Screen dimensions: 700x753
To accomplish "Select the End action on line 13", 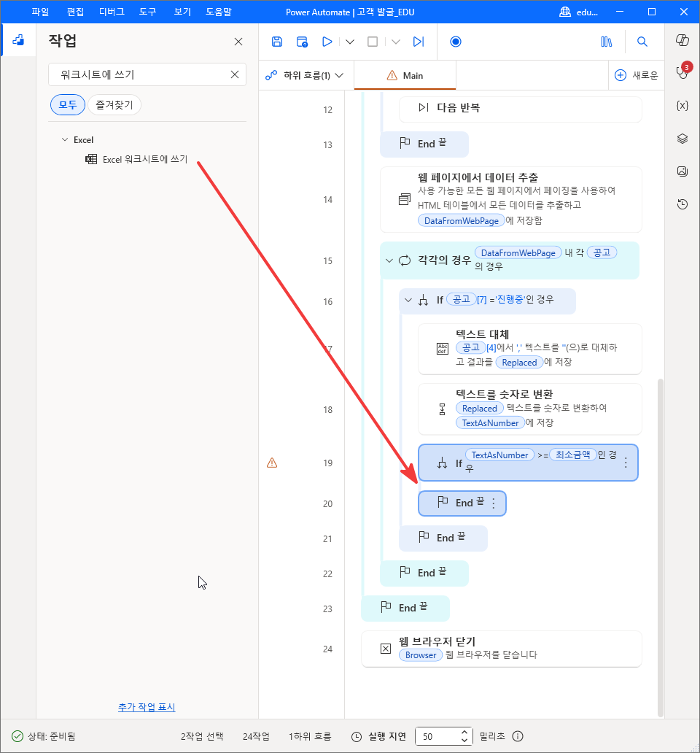I will tap(424, 144).
